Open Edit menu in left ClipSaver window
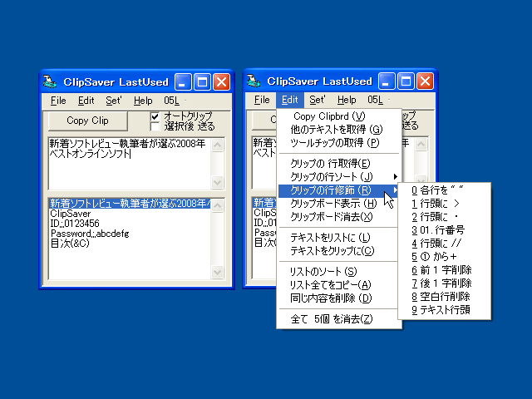 [x=86, y=101]
